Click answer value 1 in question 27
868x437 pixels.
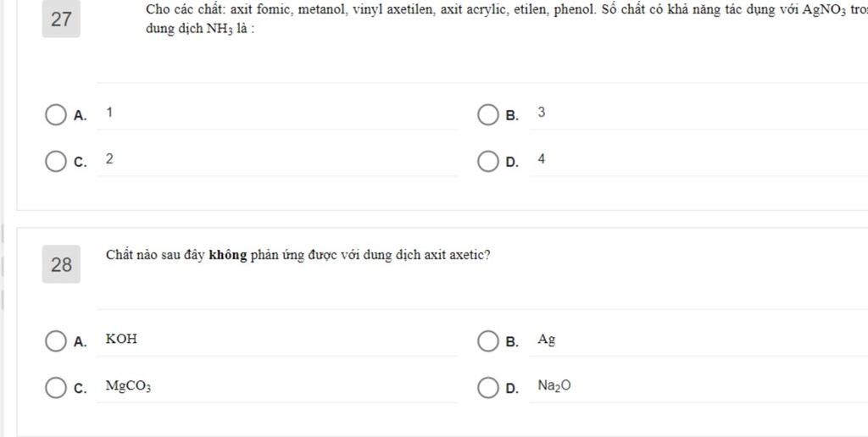pyautogui.click(x=109, y=113)
